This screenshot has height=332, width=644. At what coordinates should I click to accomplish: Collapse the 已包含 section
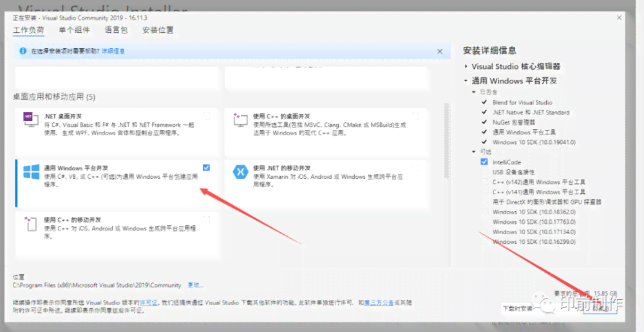pyautogui.click(x=473, y=93)
